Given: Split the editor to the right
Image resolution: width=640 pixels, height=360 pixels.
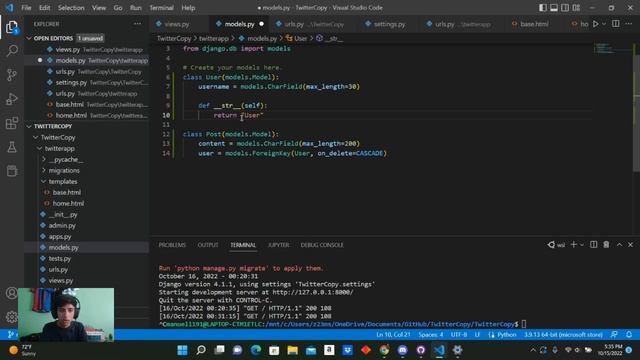Looking at the screenshot, I should (616, 24).
